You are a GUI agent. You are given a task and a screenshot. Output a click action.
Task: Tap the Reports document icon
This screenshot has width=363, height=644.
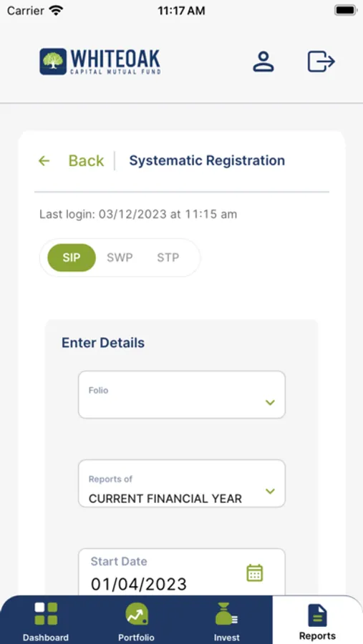pos(317,615)
